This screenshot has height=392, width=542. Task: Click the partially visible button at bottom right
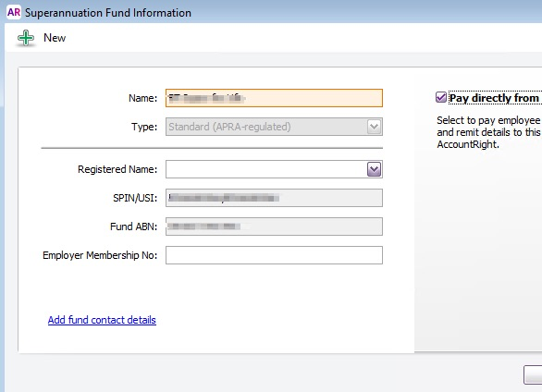point(533,374)
